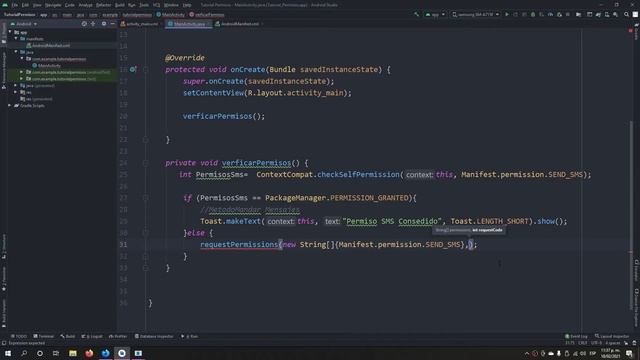Viewport: 640px width, 360px height.
Task: Click the verficarPermisos() call on line 20
Action: (x=224, y=116)
